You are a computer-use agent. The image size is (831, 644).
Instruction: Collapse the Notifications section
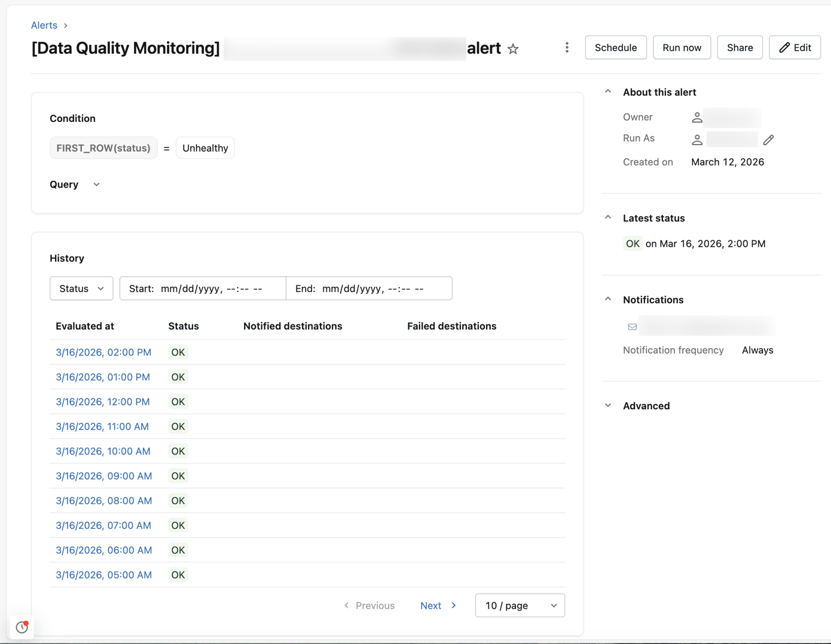tap(608, 299)
